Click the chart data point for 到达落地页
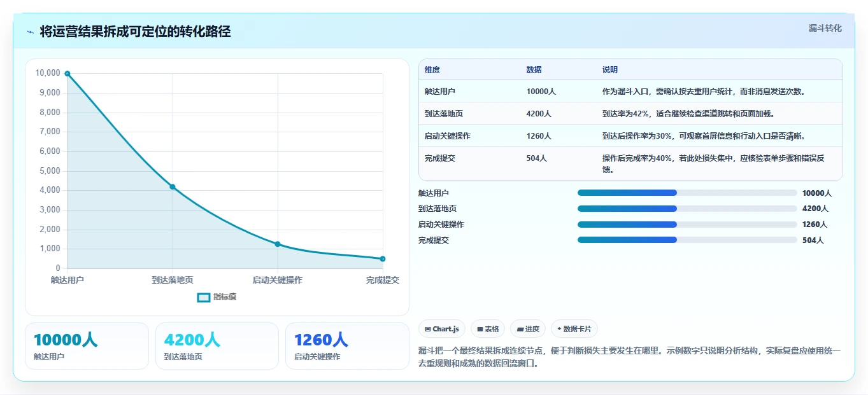 173,186
